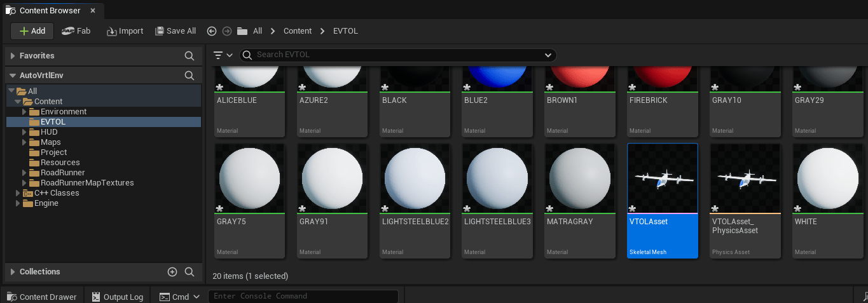Click the Fab marketplace icon button
The image size is (868, 303).
pos(68,30)
